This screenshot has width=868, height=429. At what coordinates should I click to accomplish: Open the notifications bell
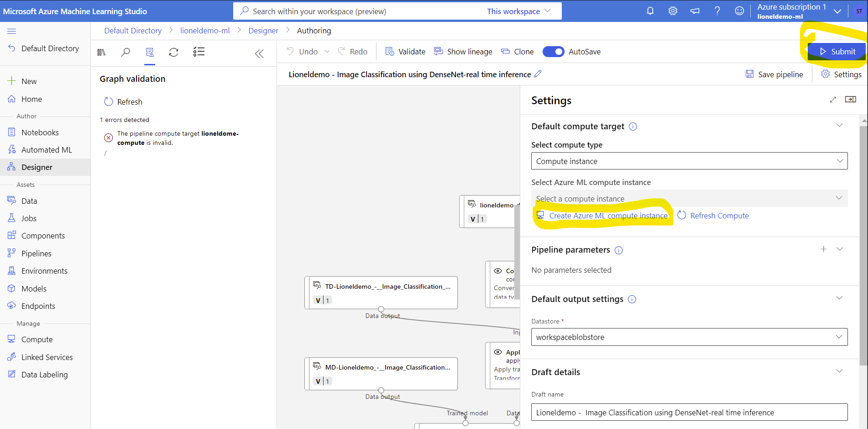tap(650, 11)
